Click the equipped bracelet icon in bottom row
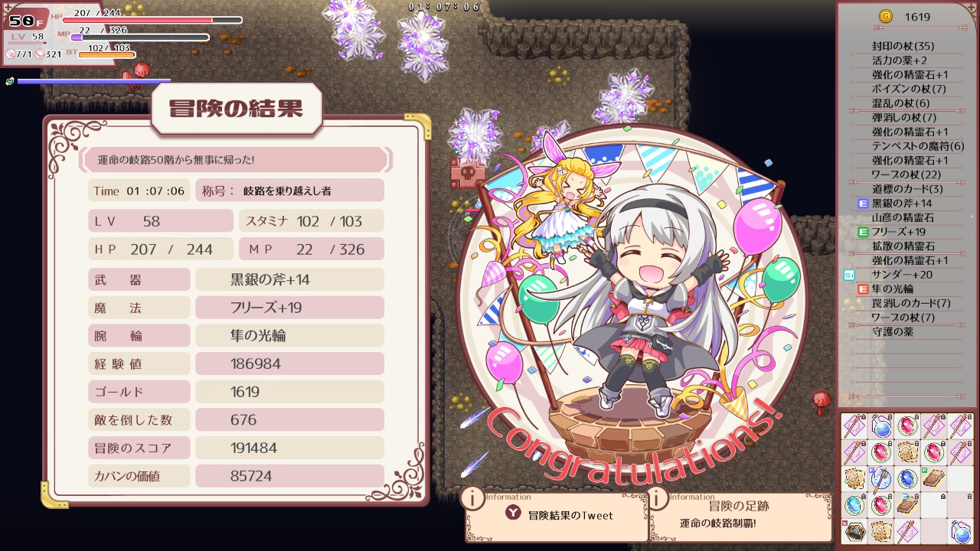This screenshot has width=980, height=551. pyautogui.click(x=854, y=531)
